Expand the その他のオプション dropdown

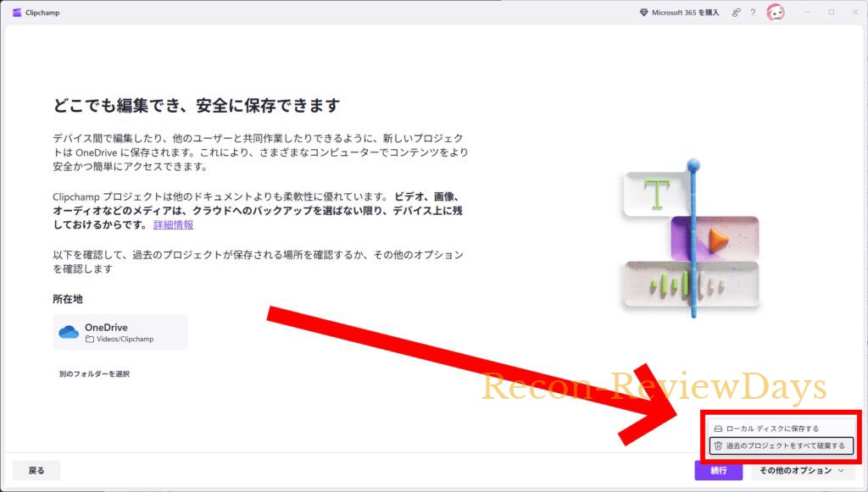(803, 470)
